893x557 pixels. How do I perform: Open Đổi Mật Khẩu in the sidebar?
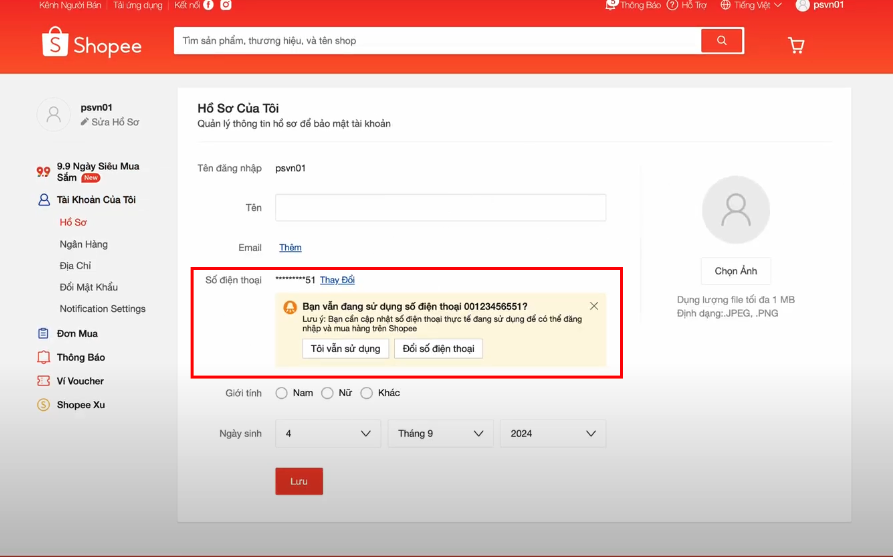[x=89, y=287]
